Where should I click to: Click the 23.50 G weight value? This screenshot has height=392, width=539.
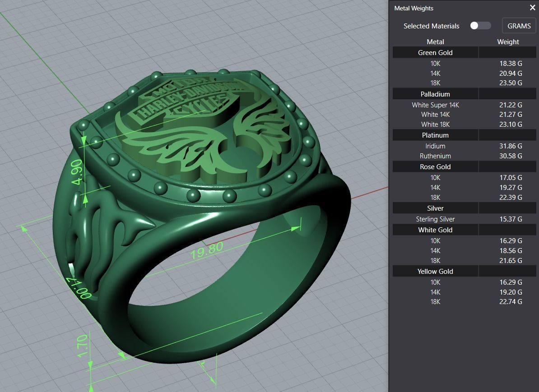click(511, 83)
